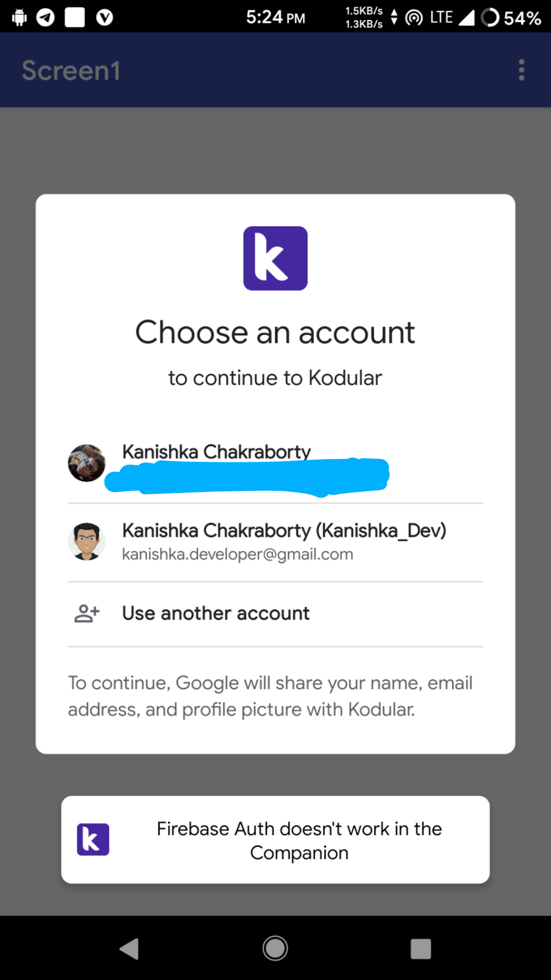Select the Kanishka_Dev account avatar
The image size is (551, 980).
(x=87, y=542)
